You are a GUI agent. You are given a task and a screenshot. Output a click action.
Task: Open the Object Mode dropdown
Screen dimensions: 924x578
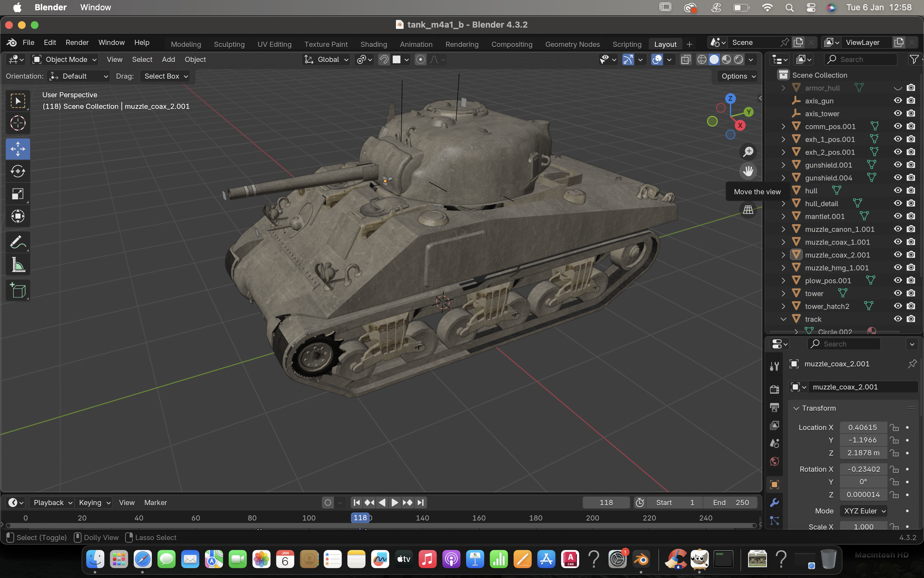pos(64,60)
